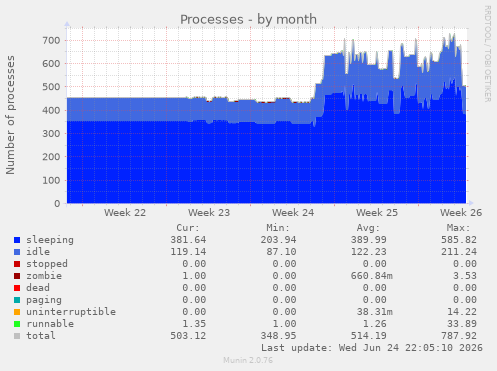
Task: Click the 'Number of processes' axis label
Action: [10, 115]
